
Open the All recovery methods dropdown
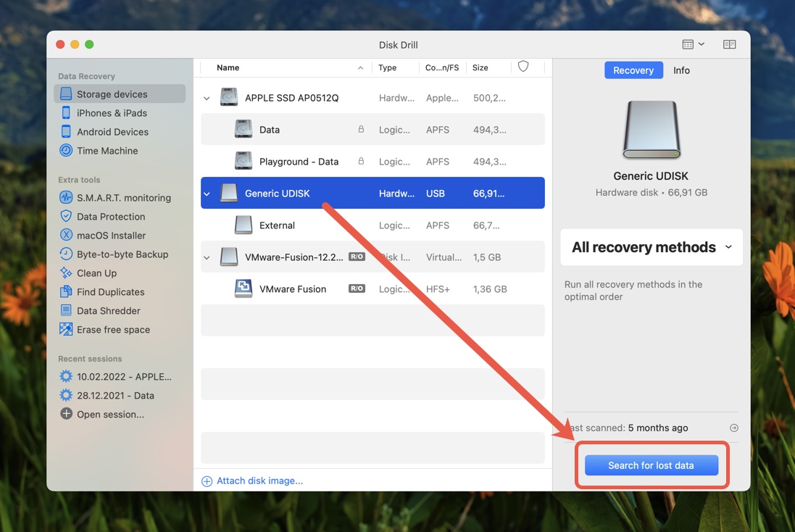[x=652, y=247]
